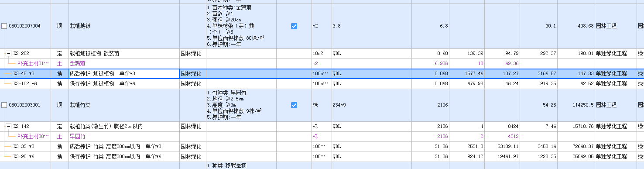Select the E3-102 *6 code cell
The image size is (644, 169).
point(25,83)
